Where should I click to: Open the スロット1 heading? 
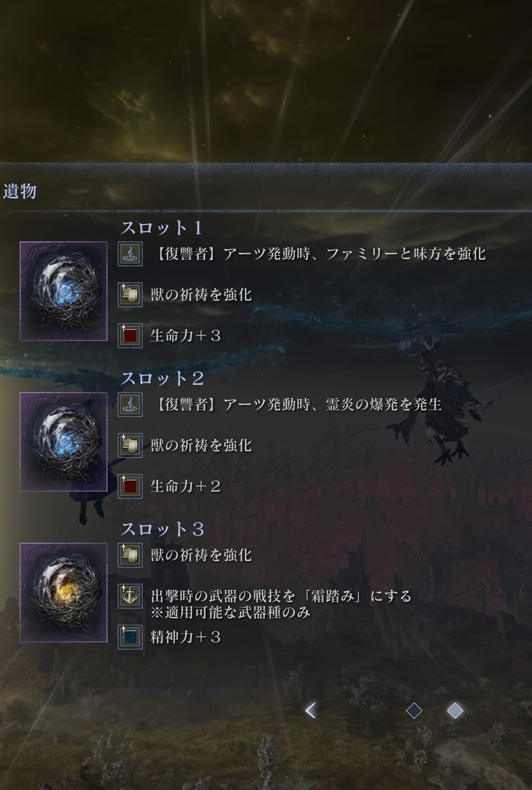pos(162,228)
